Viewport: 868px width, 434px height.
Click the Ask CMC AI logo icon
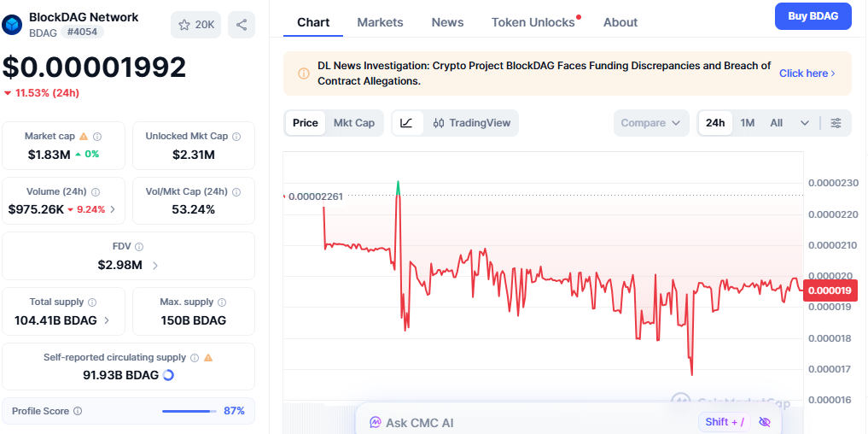[x=376, y=423]
